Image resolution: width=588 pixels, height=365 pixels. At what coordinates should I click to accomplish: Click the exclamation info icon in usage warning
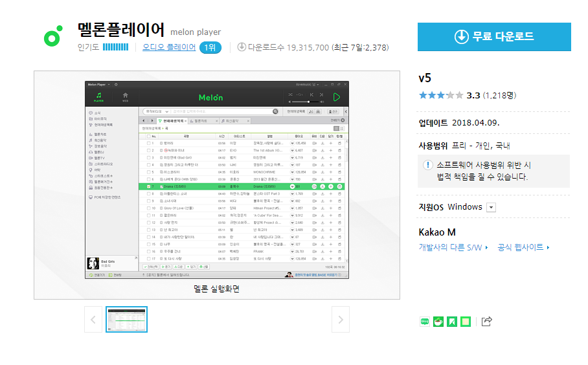pos(428,165)
